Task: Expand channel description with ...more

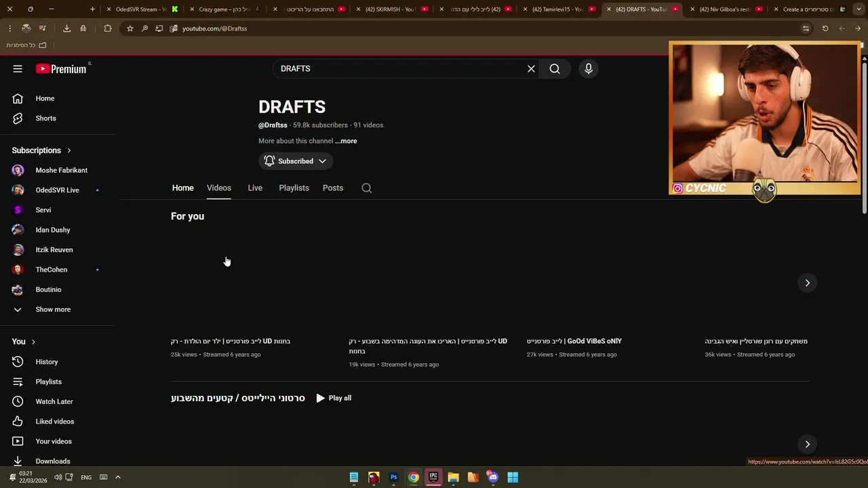Action: point(346,141)
